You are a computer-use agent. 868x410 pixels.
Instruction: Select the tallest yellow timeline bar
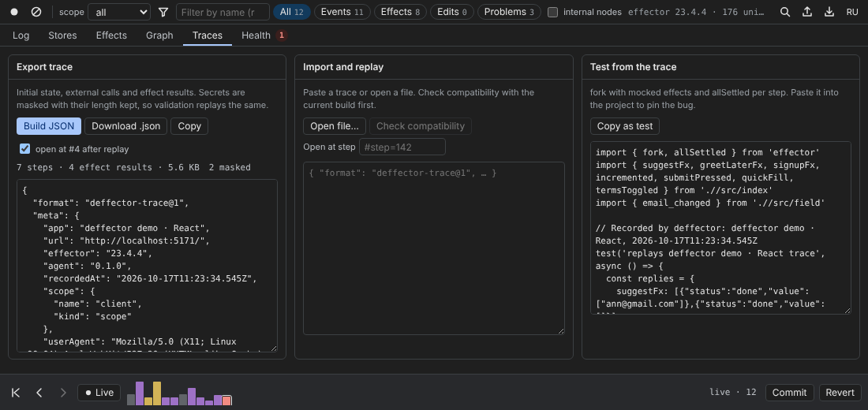click(x=157, y=393)
